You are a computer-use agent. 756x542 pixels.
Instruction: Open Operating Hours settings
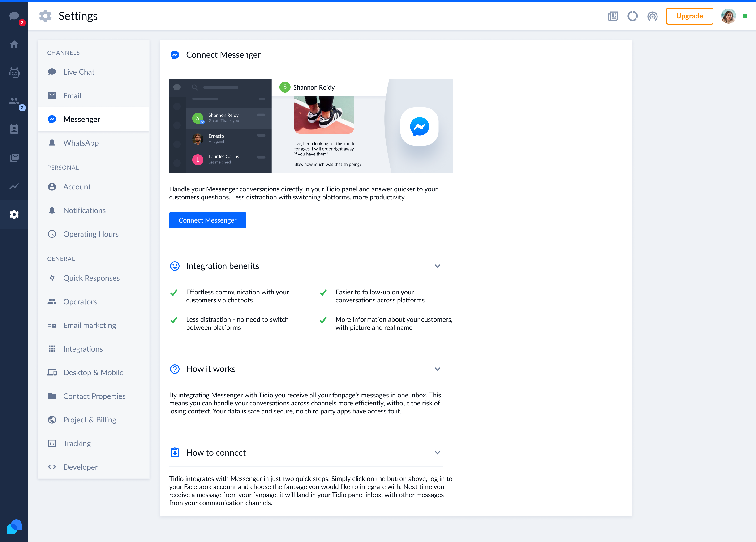(94, 234)
